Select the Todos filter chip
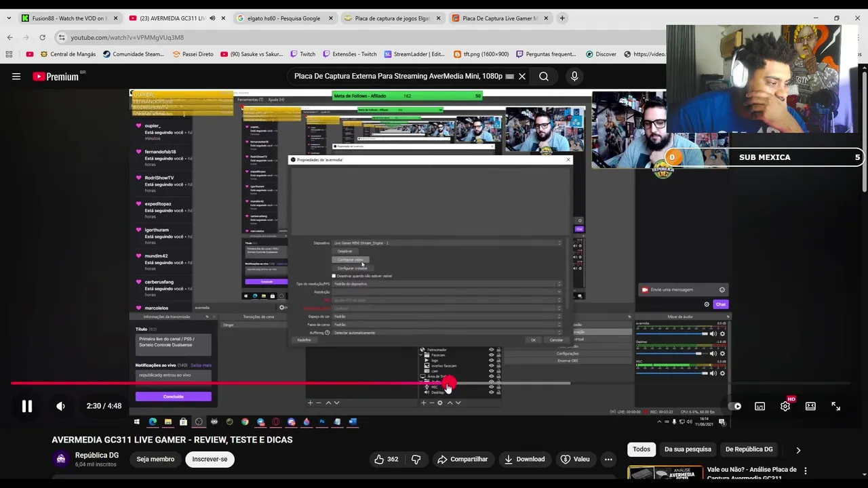 click(x=642, y=449)
